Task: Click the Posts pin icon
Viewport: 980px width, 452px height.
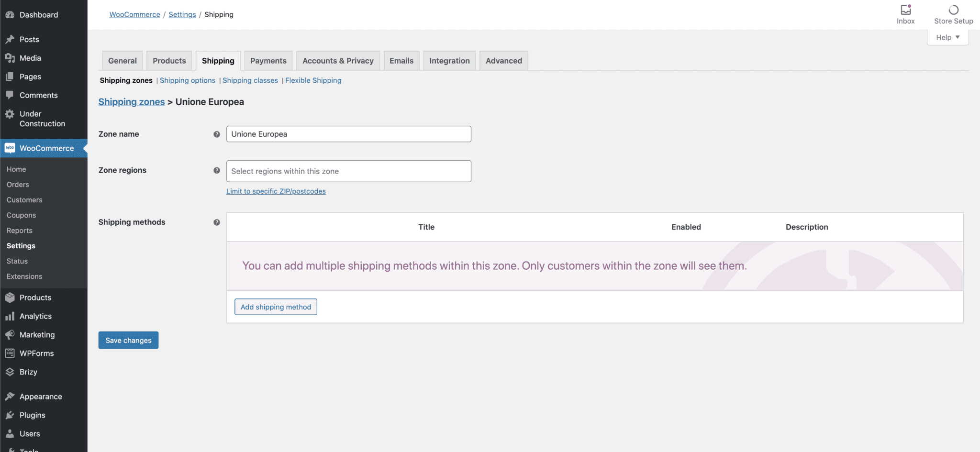Action: coord(10,39)
